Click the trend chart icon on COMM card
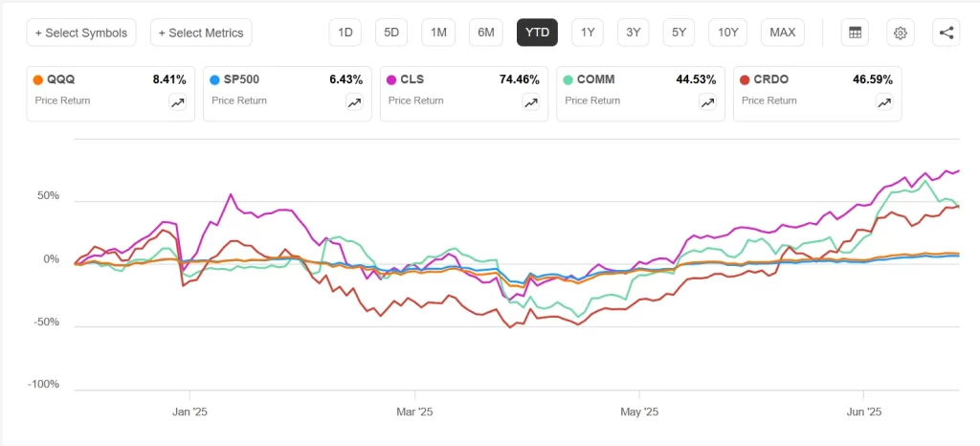 pos(707,103)
